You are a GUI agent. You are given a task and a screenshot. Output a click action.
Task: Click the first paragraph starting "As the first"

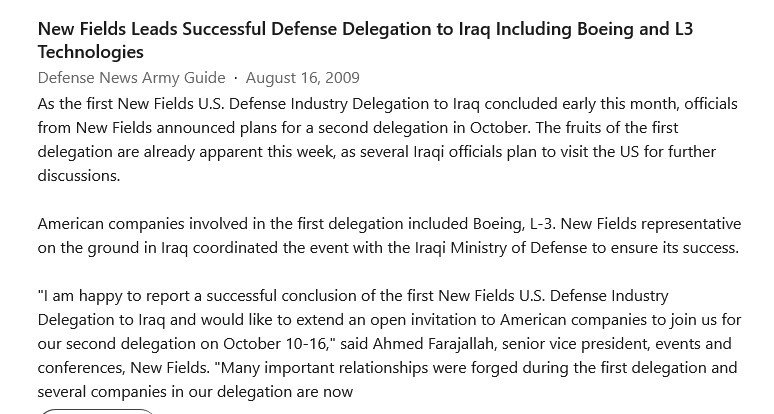[387, 140]
